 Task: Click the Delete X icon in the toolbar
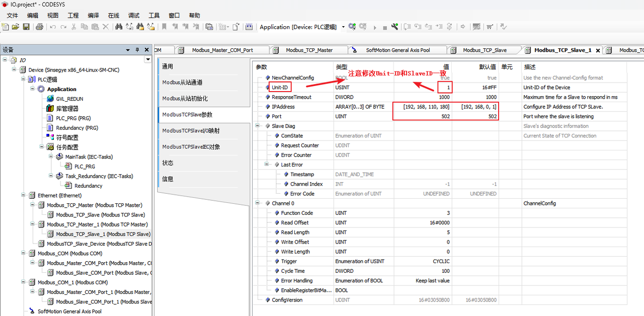pos(105,27)
